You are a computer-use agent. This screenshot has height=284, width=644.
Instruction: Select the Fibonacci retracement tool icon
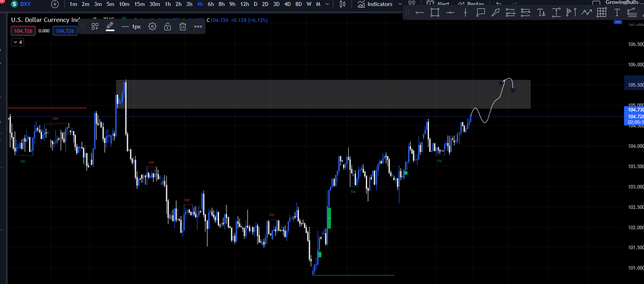tap(632, 12)
